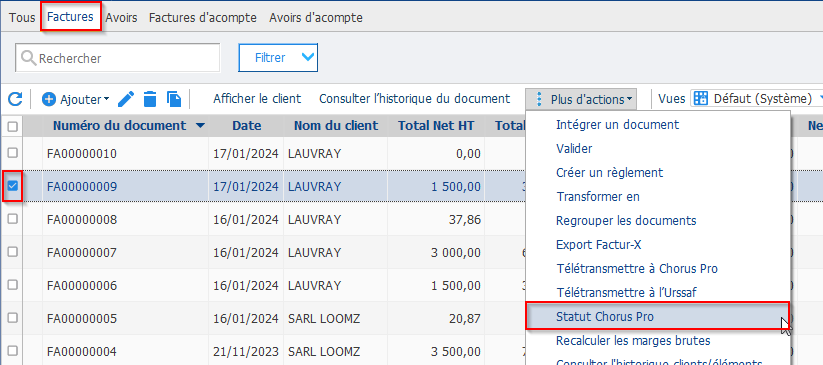Screen dimensions: 823x365
Task: Switch to the Avoirs tab
Action: pos(121,17)
